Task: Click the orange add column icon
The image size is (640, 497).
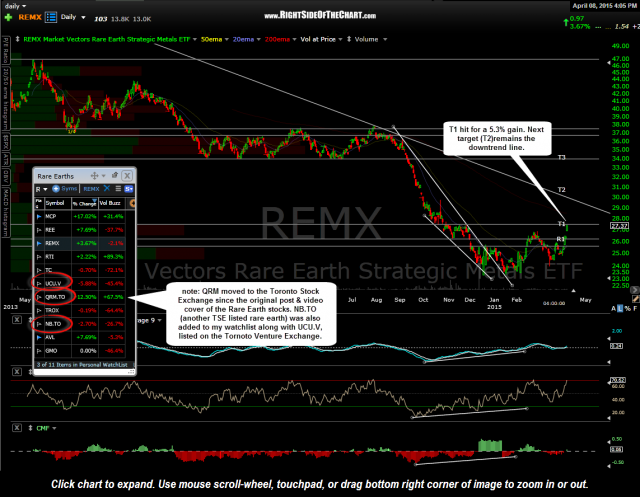Action: tap(132, 203)
